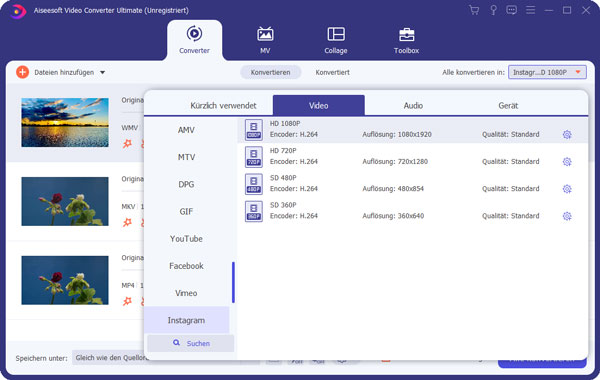The image size is (600, 380).
Task: Expand the Dateien hinzufügen dropdown arrow
Action: tap(103, 72)
